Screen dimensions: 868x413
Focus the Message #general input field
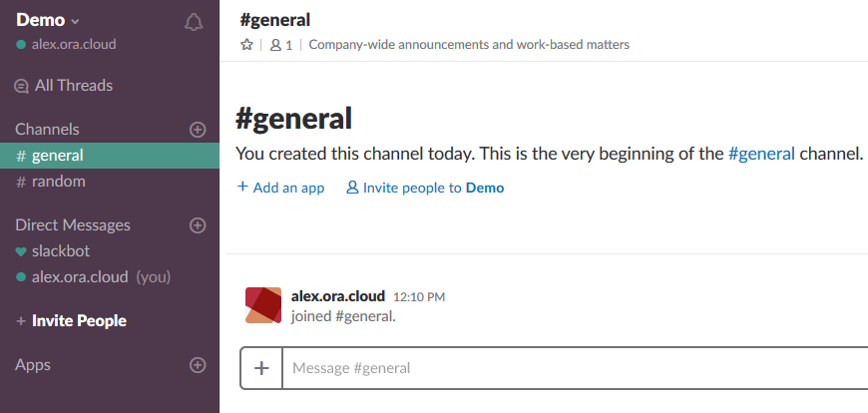tap(569, 368)
